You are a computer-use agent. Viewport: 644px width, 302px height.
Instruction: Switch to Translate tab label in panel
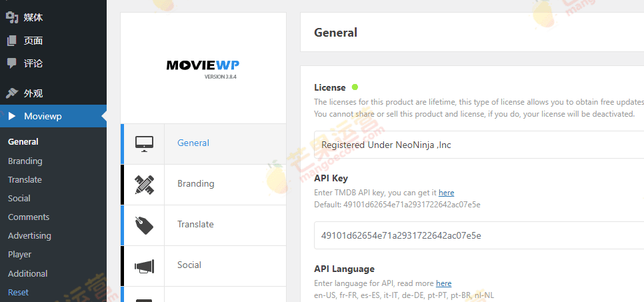click(195, 225)
